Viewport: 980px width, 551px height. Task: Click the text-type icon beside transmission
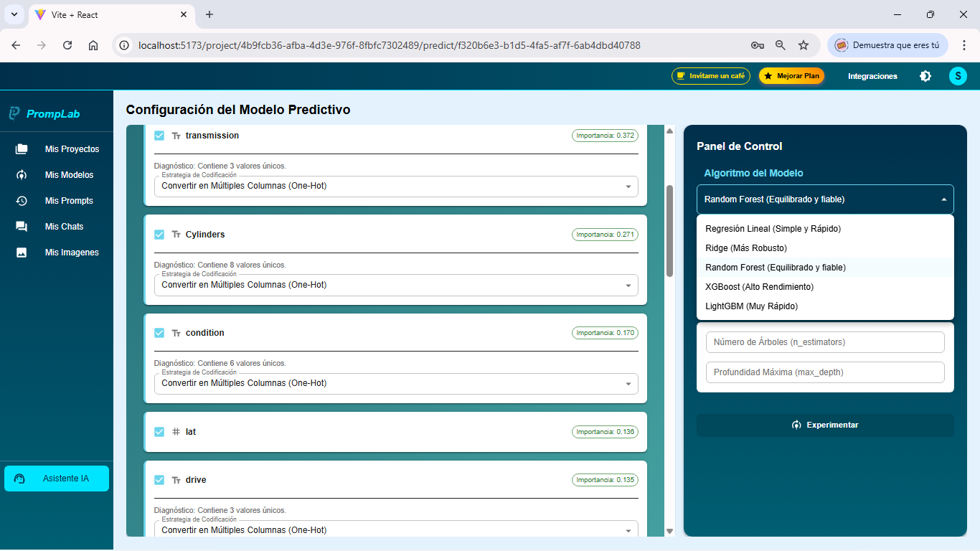[176, 136]
